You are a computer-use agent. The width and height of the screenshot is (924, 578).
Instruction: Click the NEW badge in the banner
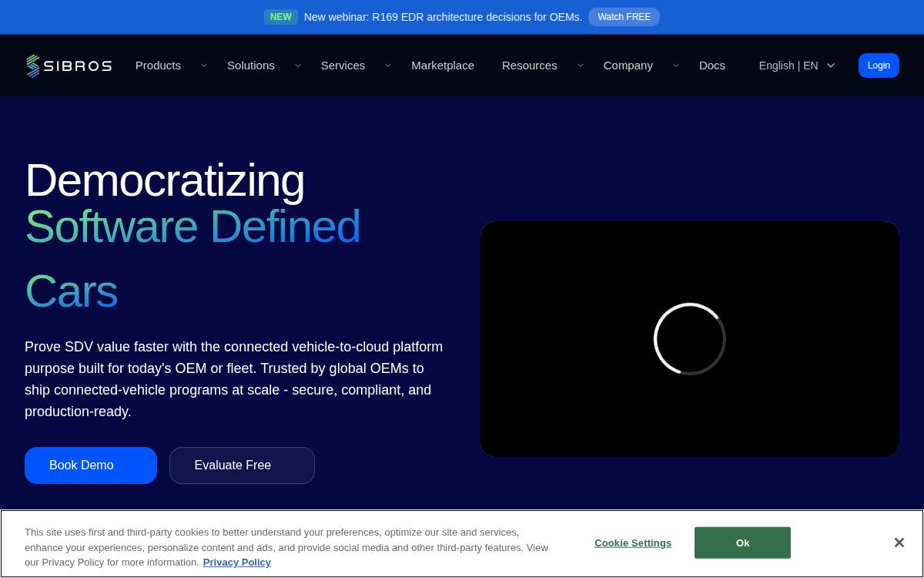coord(281,17)
